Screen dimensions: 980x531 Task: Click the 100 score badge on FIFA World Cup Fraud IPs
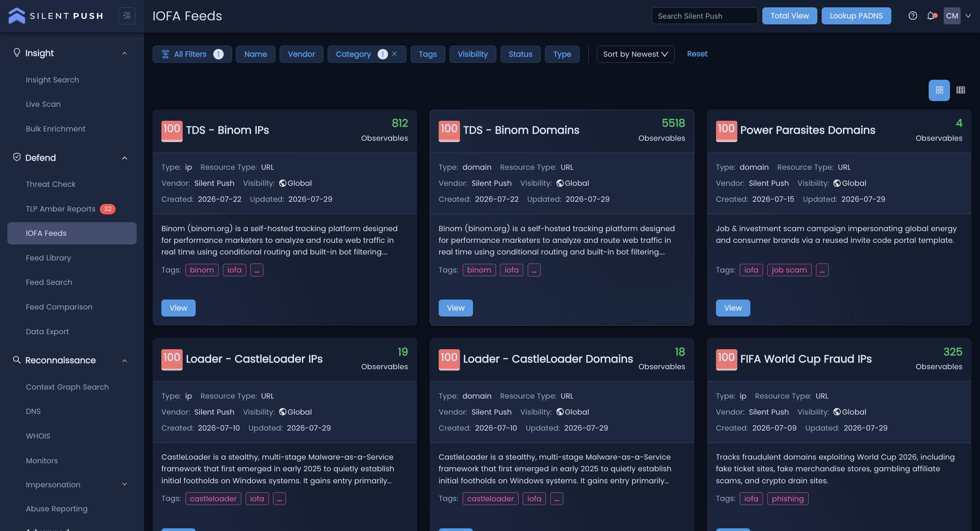point(726,360)
